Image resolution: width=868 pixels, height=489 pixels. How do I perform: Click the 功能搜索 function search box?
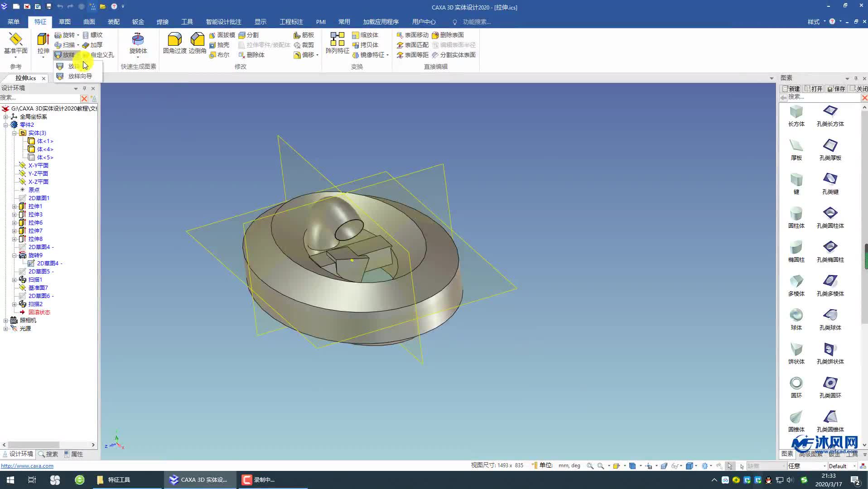tap(477, 22)
